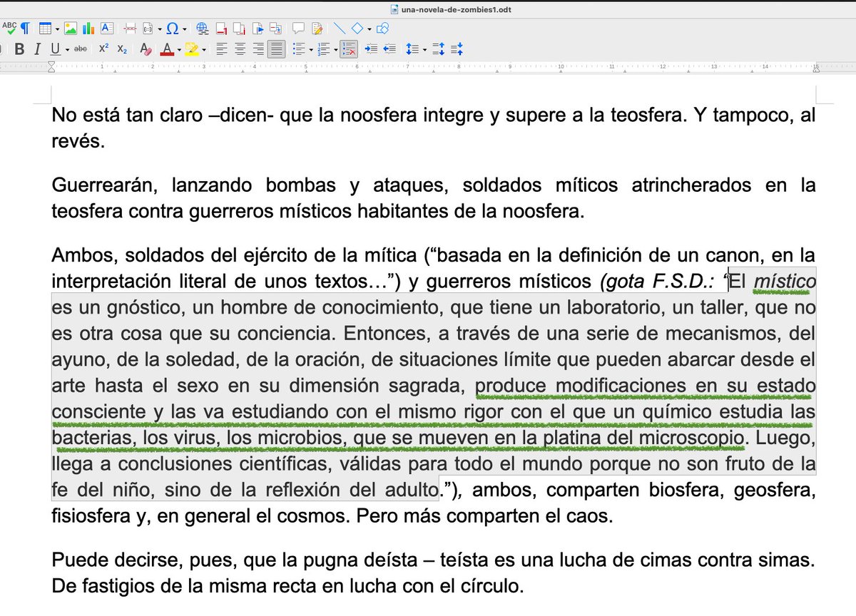Toggle underline formatting

tap(55, 49)
